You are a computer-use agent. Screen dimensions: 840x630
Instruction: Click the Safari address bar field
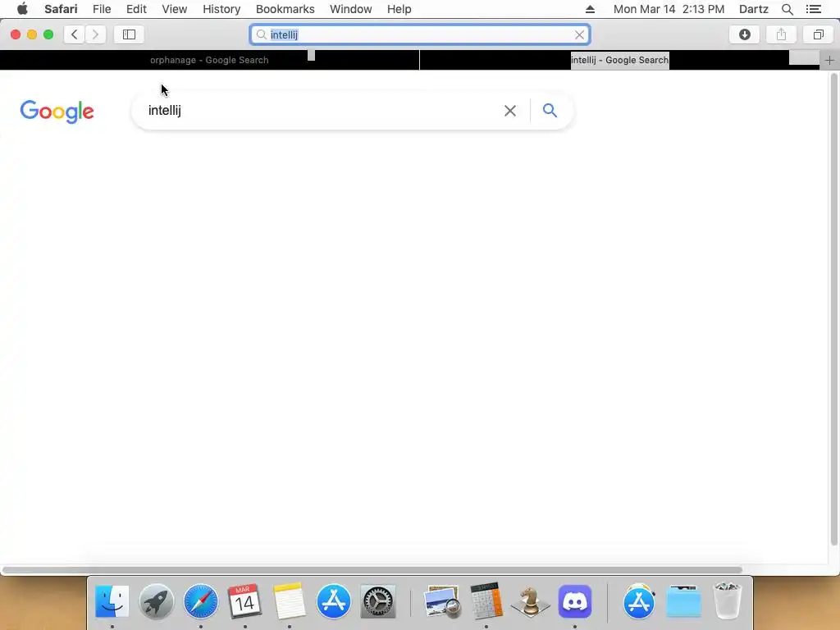point(420,34)
